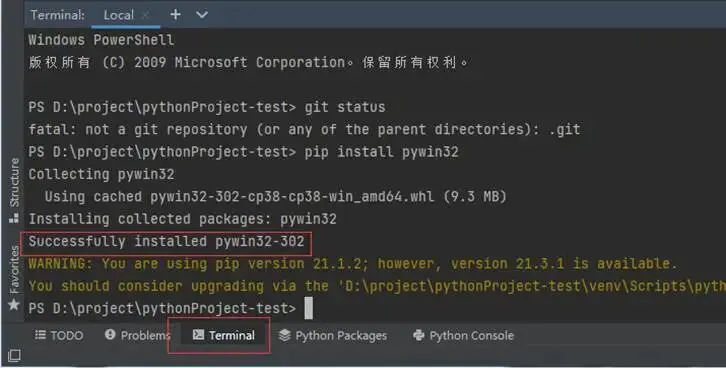Viewport: 726px width, 368px height.
Task: Open the Python Console tab
Action: pyautogui.click(x=463, y=336)
